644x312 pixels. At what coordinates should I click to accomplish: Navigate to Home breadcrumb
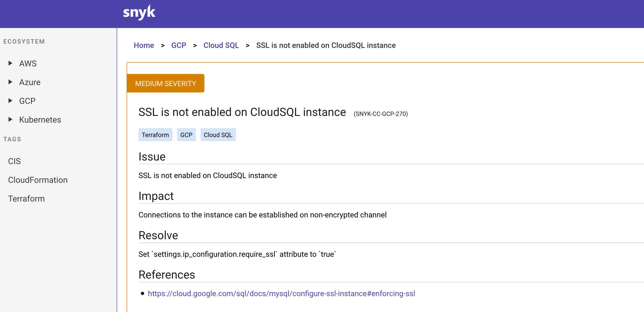coord(144,46)
